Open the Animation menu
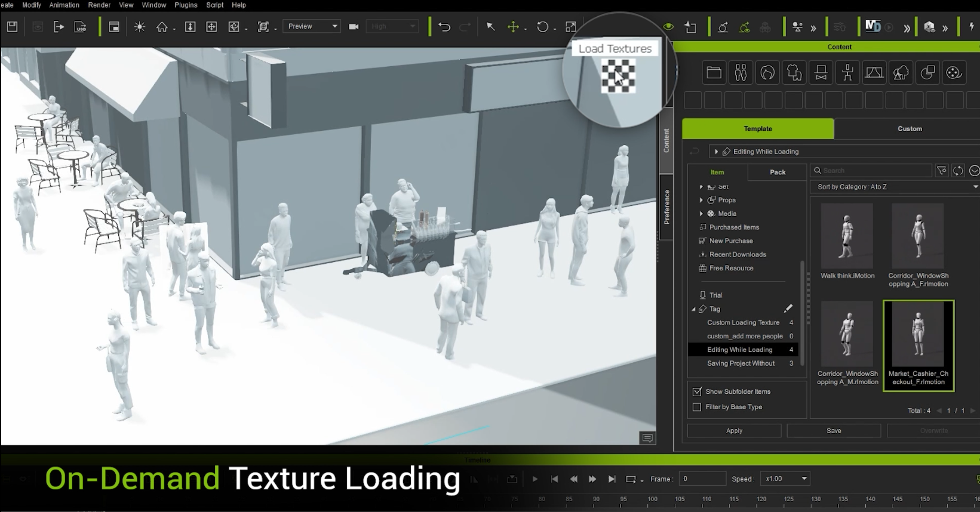Screen dimensions: 980x512 tap(64, 5)
